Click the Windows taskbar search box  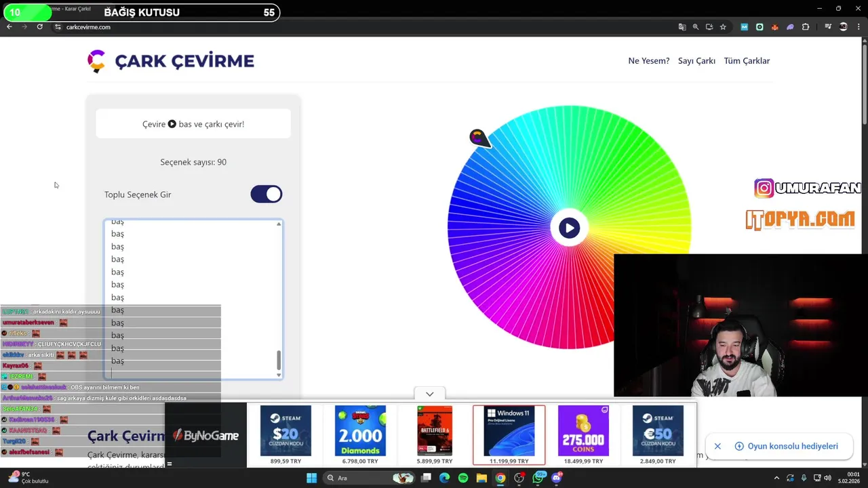pyautogui.click(x=368, y=478)
